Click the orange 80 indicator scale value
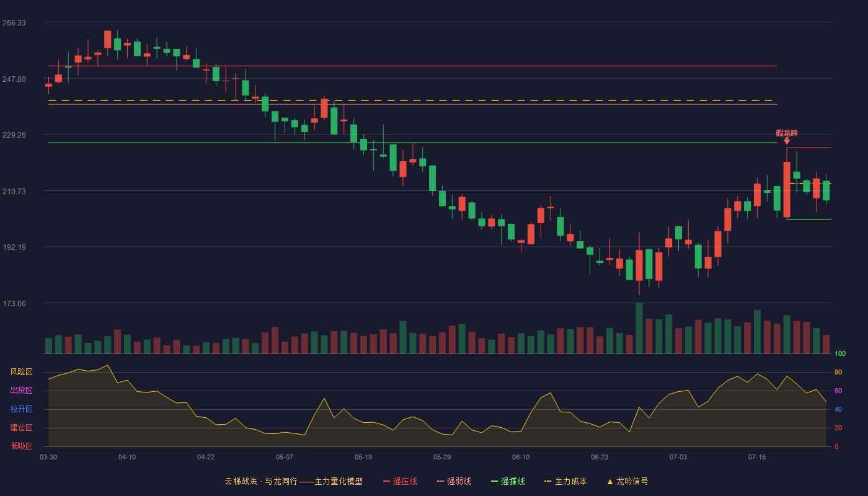 [x=838, y=372]
